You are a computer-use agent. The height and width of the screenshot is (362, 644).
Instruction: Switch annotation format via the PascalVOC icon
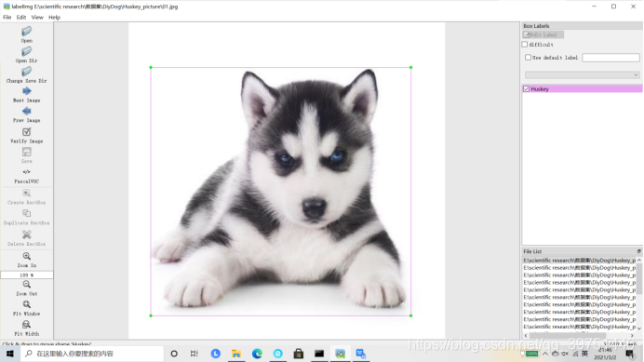pos(27,172)
